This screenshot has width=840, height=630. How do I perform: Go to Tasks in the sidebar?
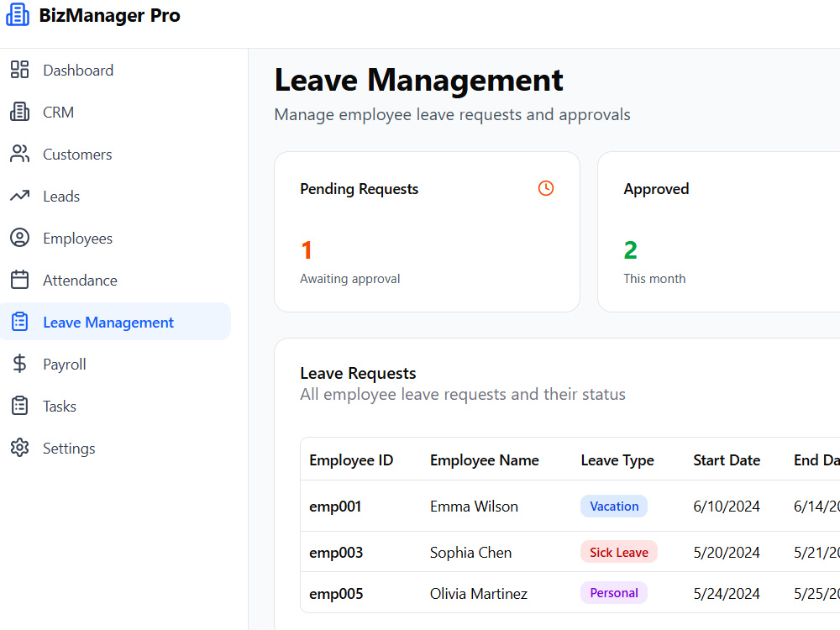point(115,406)
